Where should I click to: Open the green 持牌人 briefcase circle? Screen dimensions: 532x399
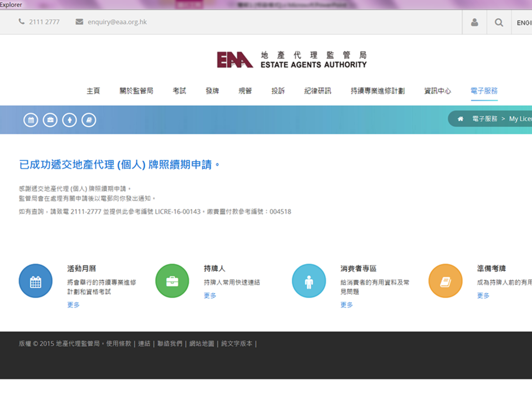[x=172, y=281]
